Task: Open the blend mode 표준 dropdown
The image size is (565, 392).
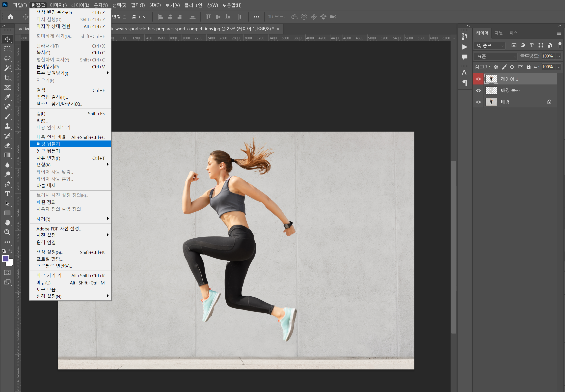Action: pos(495,56)
